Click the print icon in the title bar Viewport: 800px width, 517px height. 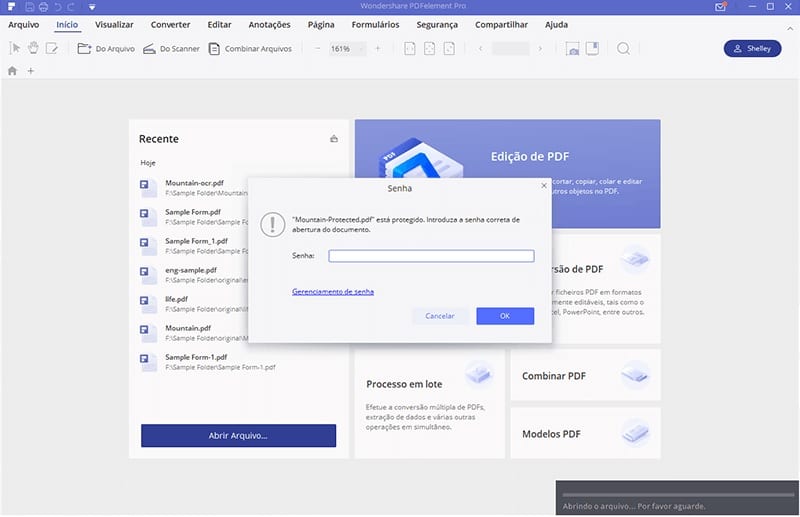coord(43,7)
